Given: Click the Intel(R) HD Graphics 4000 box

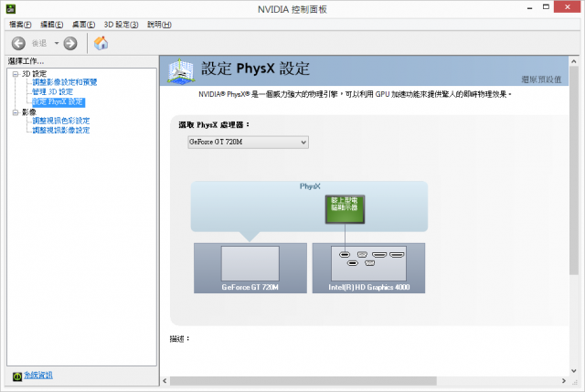Looking at the screenshot, I should (368, 268).
